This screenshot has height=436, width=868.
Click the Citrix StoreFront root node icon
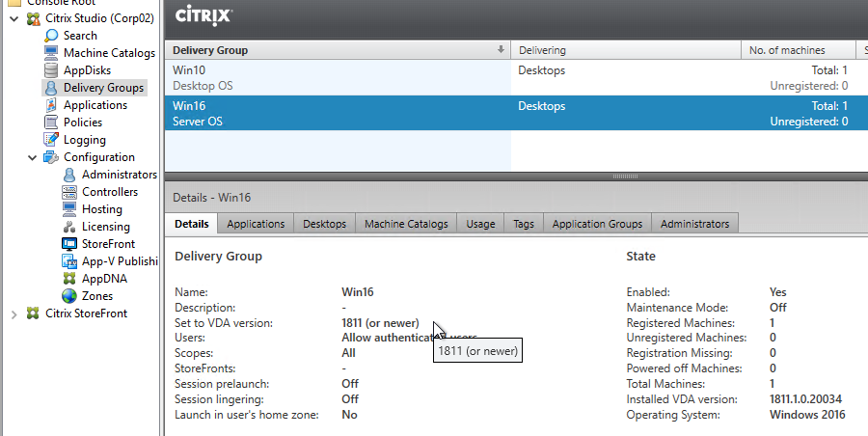(34, 313)
